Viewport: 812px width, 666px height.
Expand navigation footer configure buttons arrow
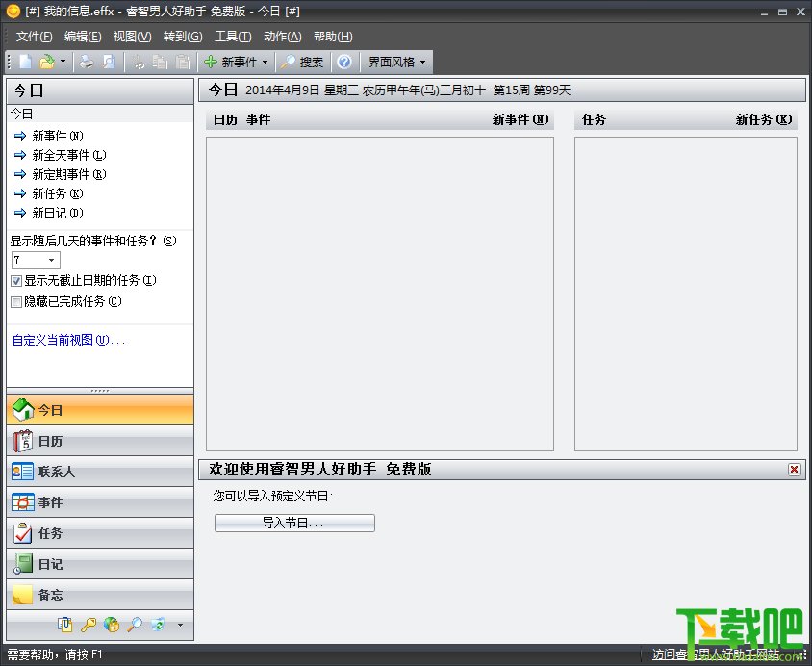tap(180, 625)
